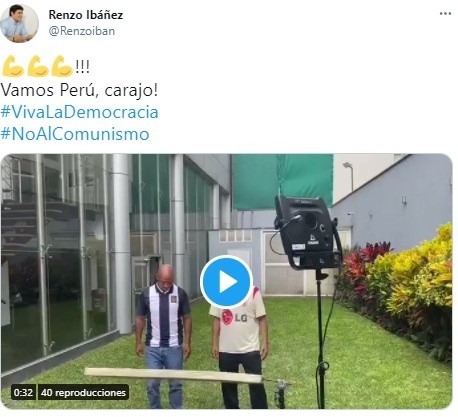Click the man in striped jersey in video
Viewport: 458px width, 417px height.
coord(164,333)
